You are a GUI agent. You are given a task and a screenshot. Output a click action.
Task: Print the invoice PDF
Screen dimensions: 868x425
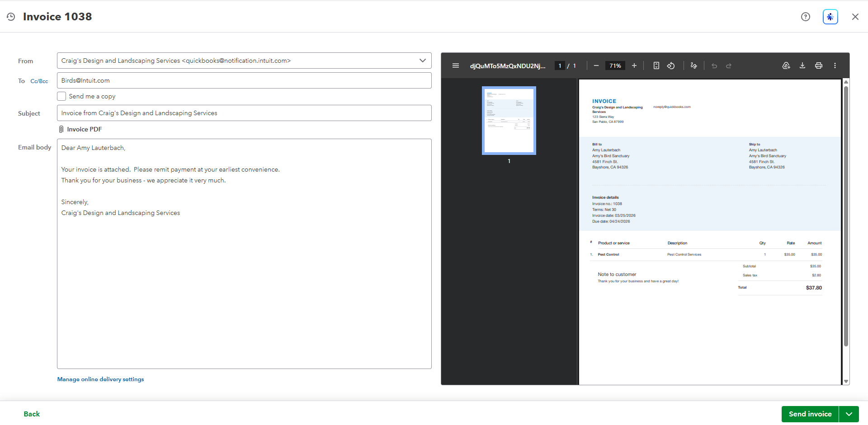coord(819,65)
